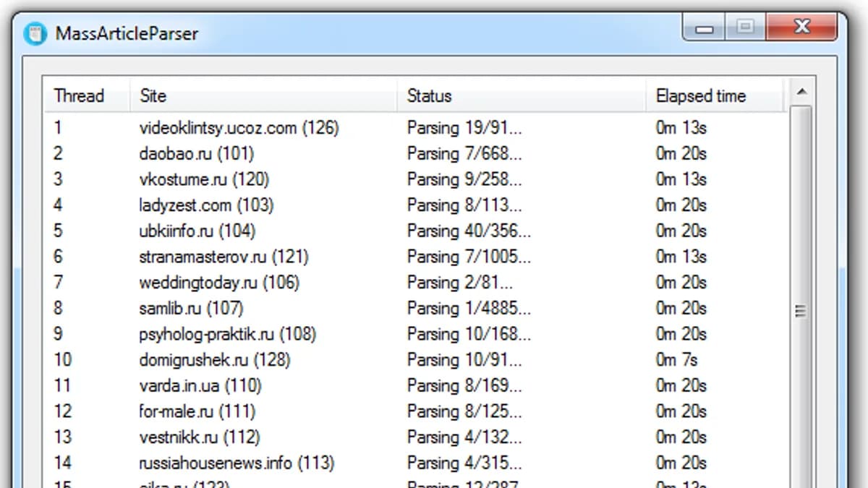The image size is (868, 488).
Task: Click status 'Parsing 8/169...'
Action: 464,386
